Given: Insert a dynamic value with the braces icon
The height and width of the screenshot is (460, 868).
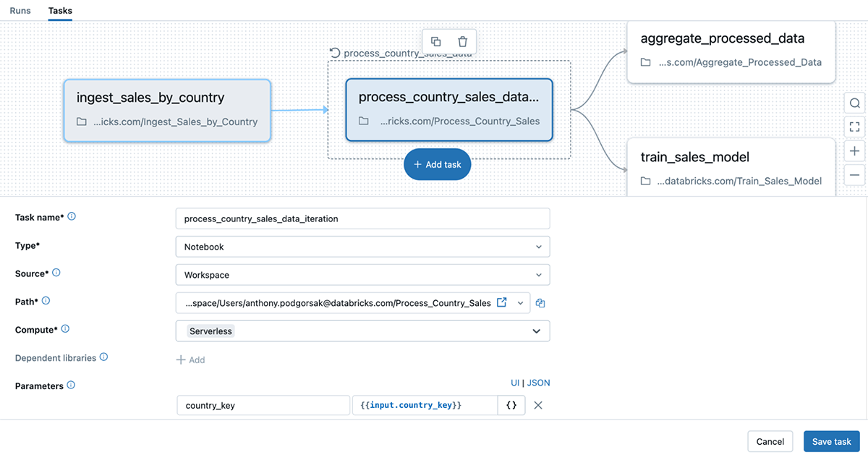Looking at the screenshot, I should tap(511, 405).
